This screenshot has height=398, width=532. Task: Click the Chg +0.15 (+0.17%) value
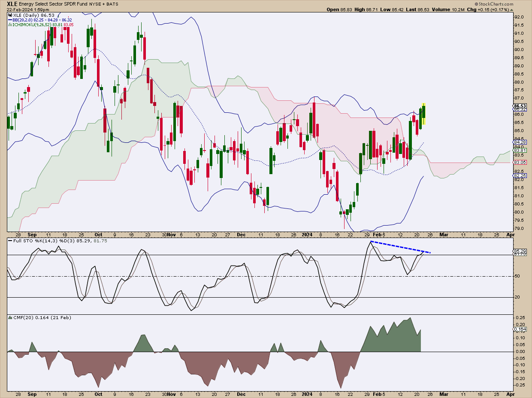point(488,9)
